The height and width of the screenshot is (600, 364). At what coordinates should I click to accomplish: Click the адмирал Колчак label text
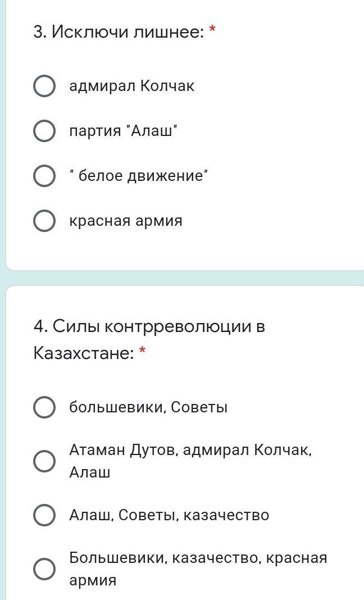click(x=131, y=87)
